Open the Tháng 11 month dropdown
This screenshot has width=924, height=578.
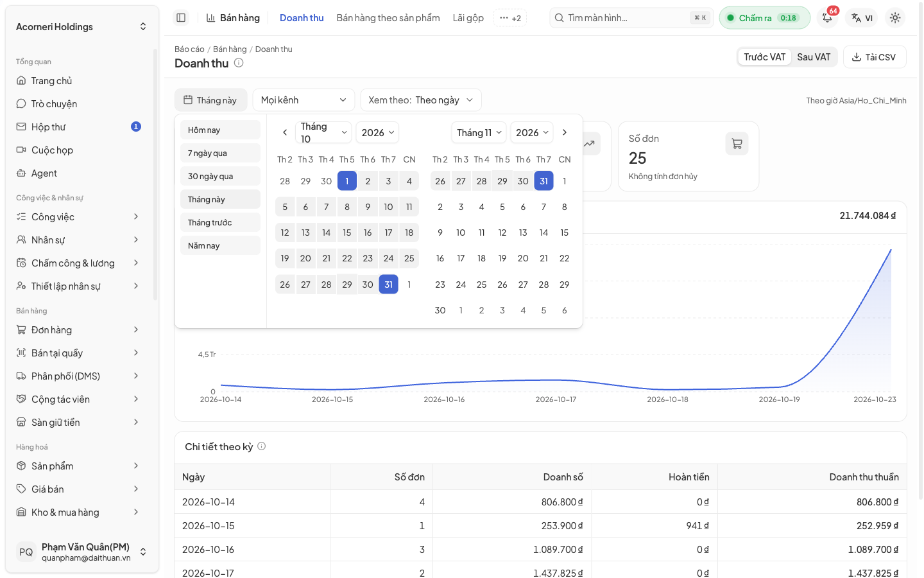[x=479, y=132]
